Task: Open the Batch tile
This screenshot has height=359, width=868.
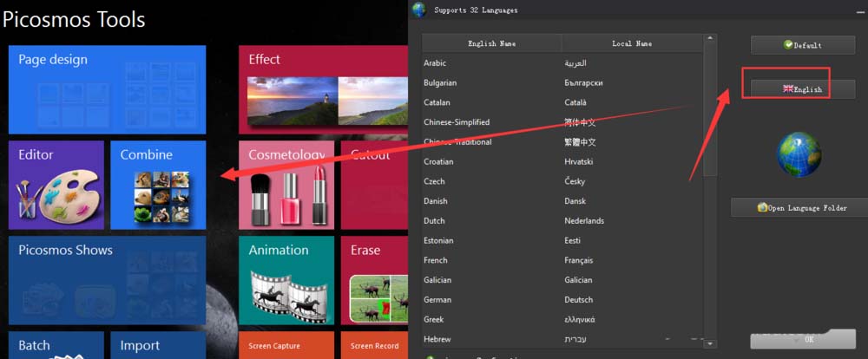Action: (x=56, y=345)
